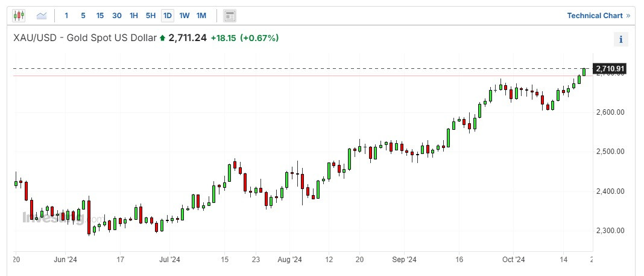
Task: Open the Technical Chart link
Action: pyautogui.click(x=598, y=16)
